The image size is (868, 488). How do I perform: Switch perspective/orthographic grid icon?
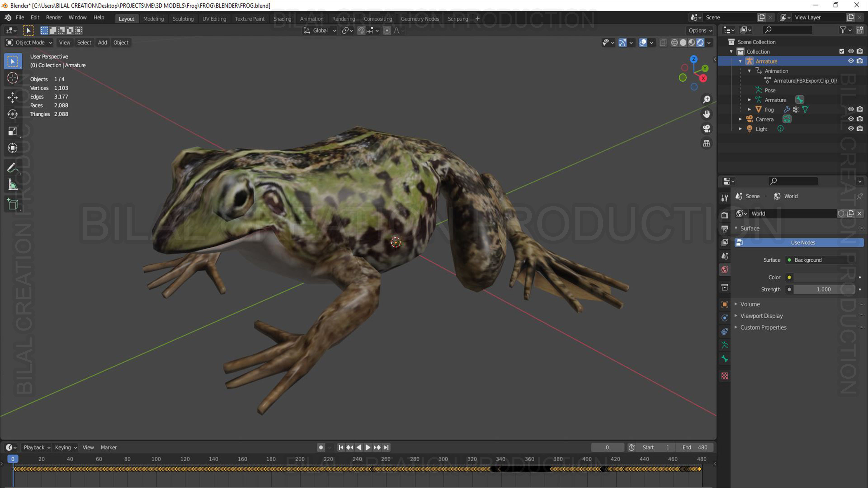coord(706,143)
